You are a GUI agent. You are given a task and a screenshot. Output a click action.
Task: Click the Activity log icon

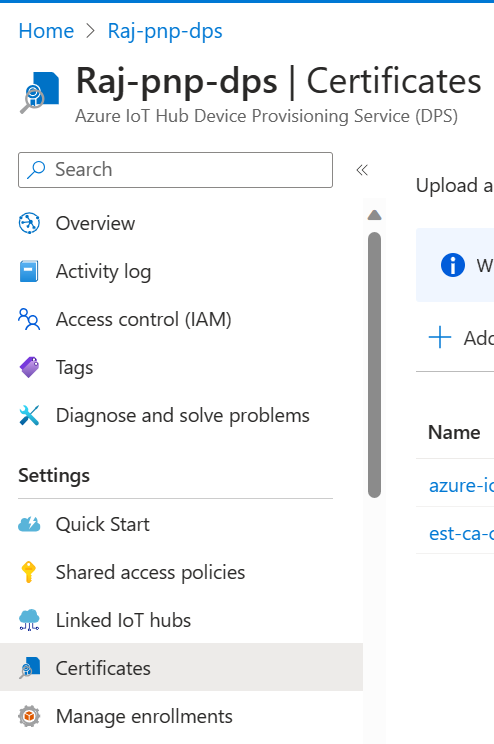[29, 271]
